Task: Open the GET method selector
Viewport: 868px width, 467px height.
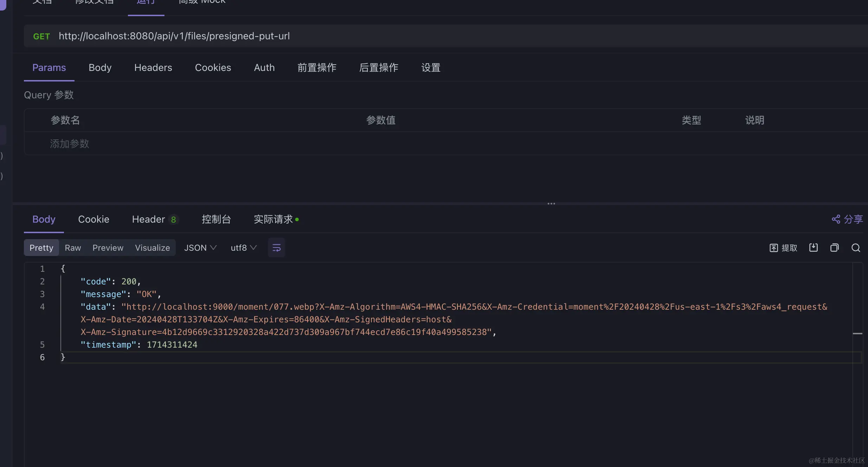Action: point(41,37)
